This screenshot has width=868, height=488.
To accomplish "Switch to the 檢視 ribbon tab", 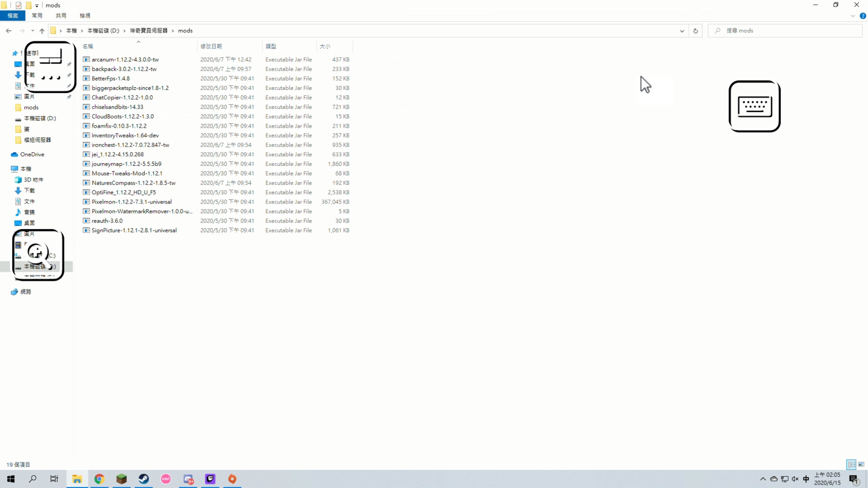I will (85, 16).
